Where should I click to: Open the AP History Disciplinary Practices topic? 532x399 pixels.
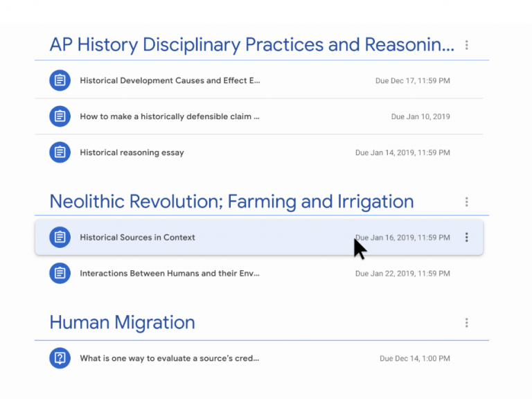[x=251, y=45]
